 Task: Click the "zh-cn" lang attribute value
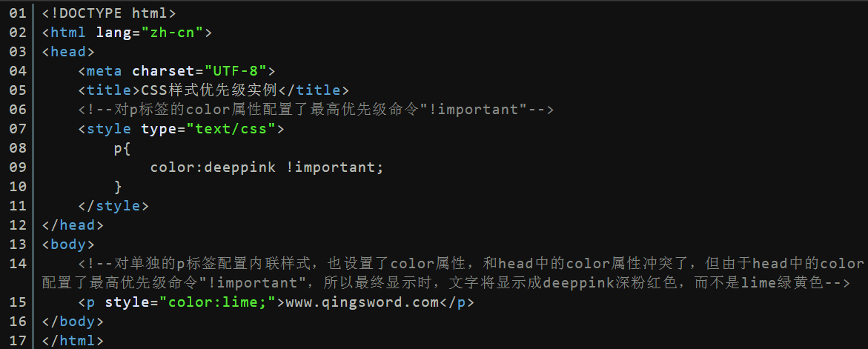[x=172, y=32]
